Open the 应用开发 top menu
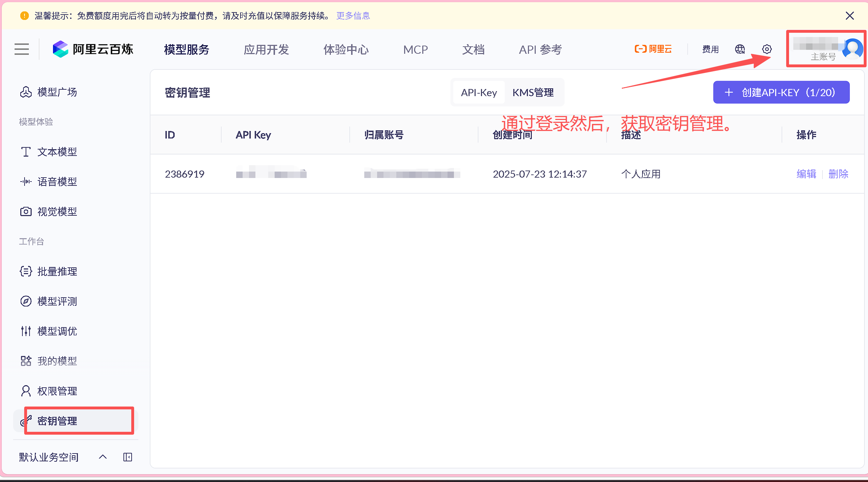The width and height of the screenshot is (868, 482). point(266,49)
